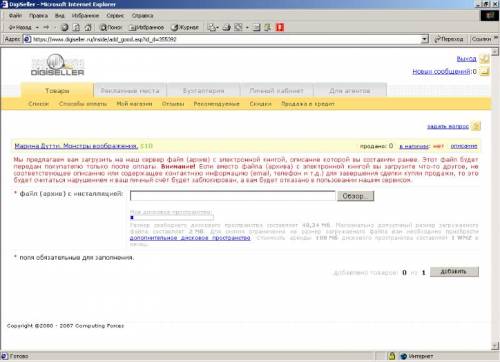
Task: Click the browser Stop icon
Action: coord(65,27)
